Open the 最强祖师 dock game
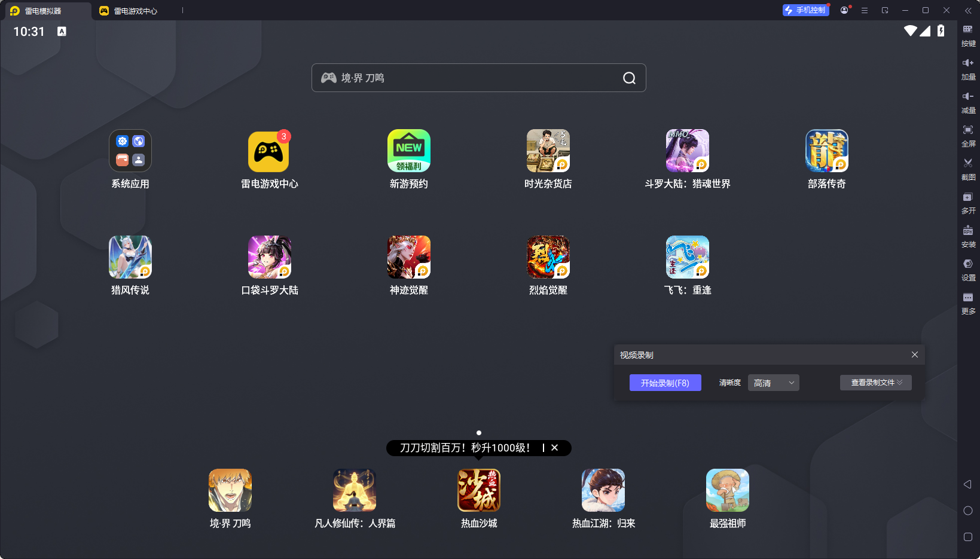This screenshot has width=980, height=559. (728, 490)
